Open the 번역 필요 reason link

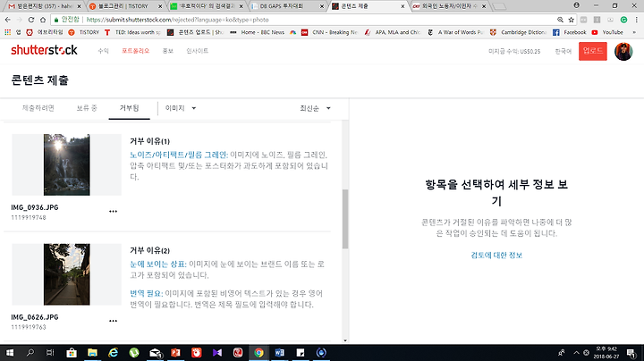pyautogui.click(x=146, y=293)
